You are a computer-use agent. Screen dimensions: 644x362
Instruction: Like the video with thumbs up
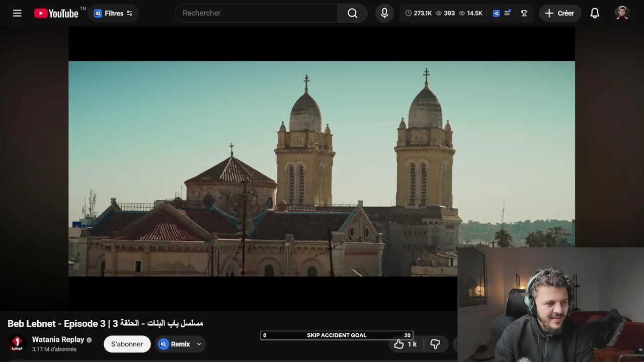406,344
